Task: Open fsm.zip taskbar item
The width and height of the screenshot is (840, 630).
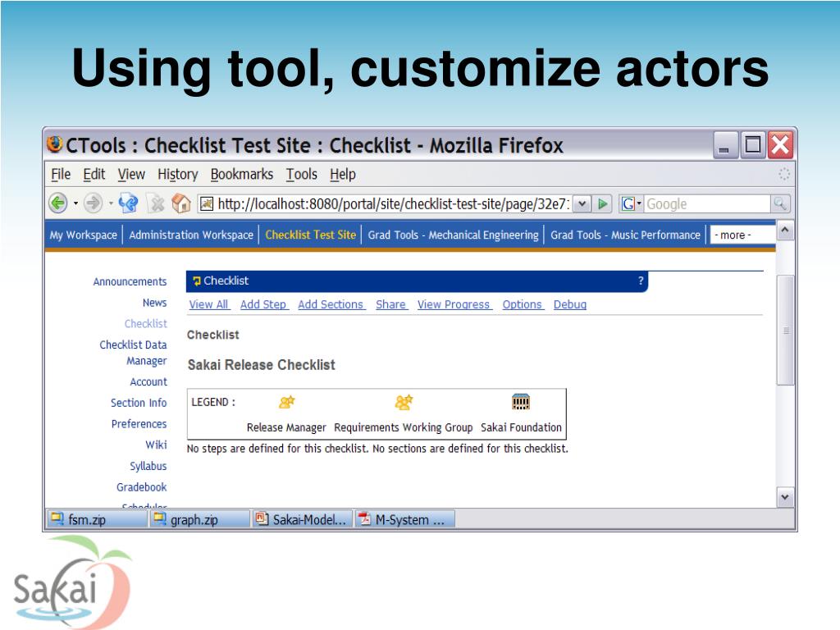Action: (x=96, y=519)
